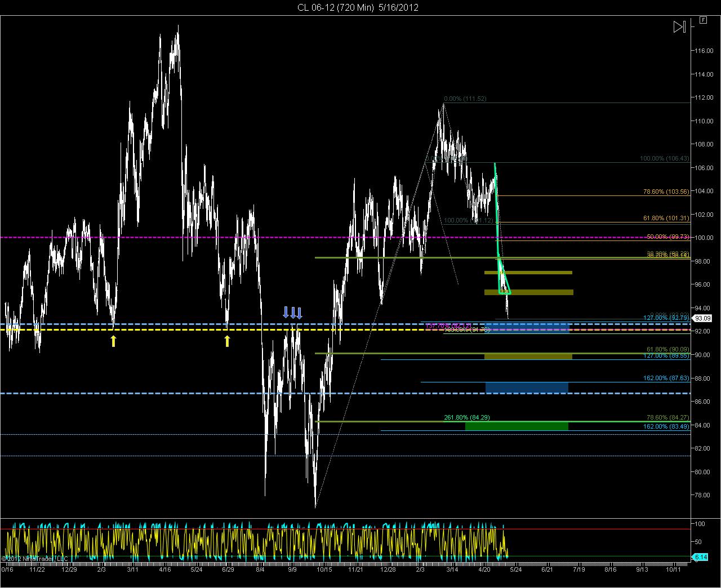Click the 4/20 date on time axis

[x=484, y=569]
